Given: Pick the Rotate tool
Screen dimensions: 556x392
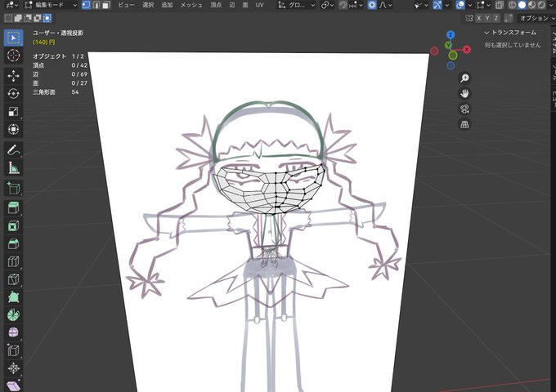Looking at the screenshot, I should click(13, 93).
